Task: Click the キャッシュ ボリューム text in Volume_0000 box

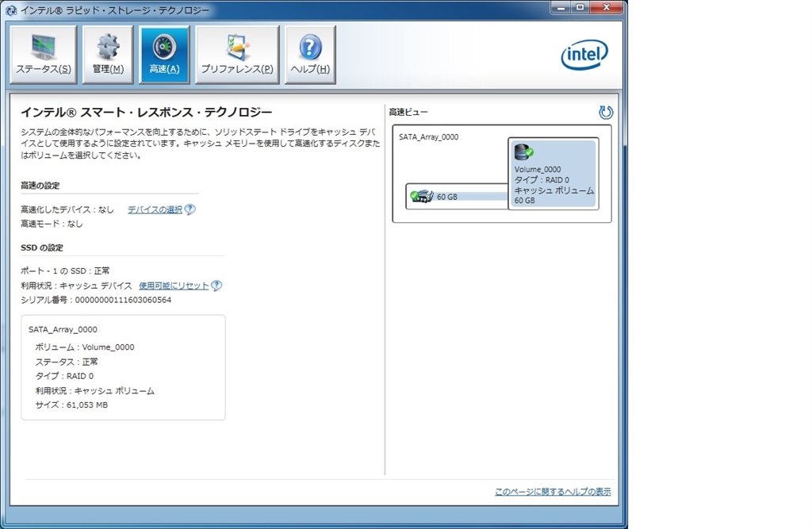Action: coord(554,190)
